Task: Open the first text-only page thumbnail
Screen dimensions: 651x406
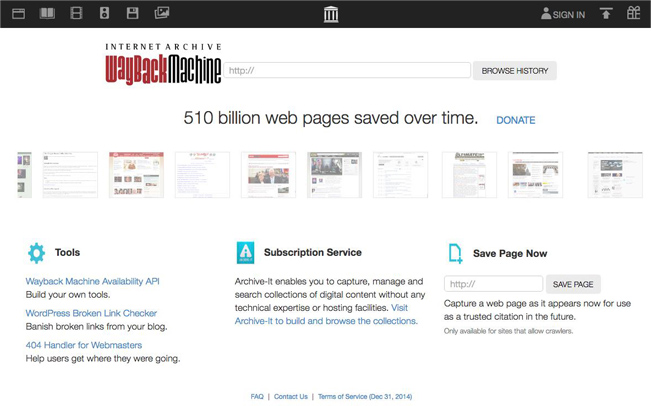Action: coord(70,175)
